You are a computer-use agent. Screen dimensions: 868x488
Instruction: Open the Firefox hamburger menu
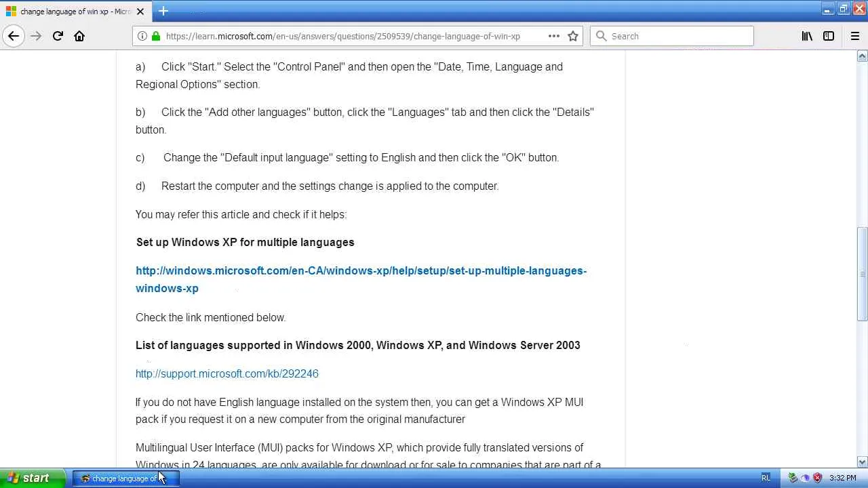(x=854, y=36)
